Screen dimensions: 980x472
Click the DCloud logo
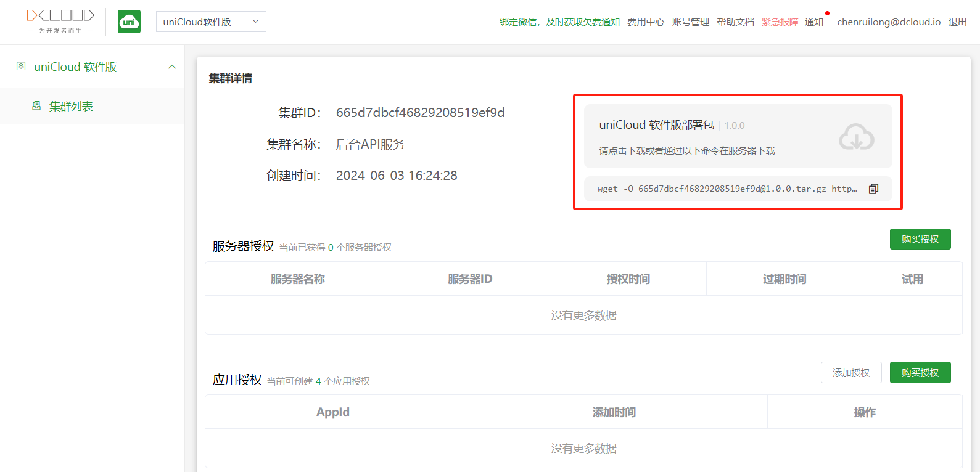[60, 22]
